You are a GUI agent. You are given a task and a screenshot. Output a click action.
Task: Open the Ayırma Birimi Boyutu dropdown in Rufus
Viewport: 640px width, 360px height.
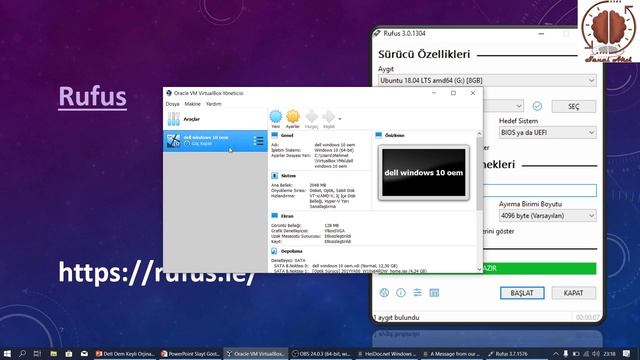tap(547, 216)
